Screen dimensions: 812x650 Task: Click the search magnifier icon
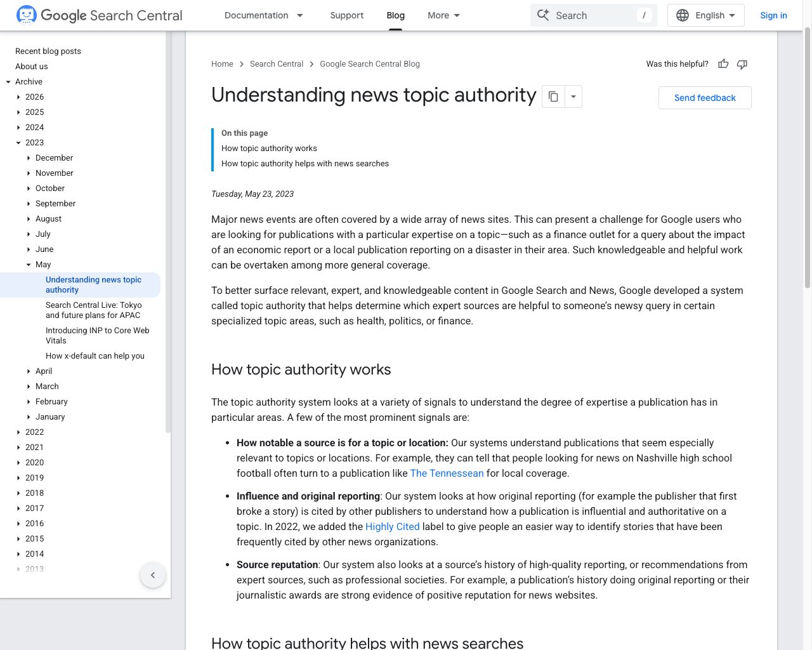[x=543, y=15]
